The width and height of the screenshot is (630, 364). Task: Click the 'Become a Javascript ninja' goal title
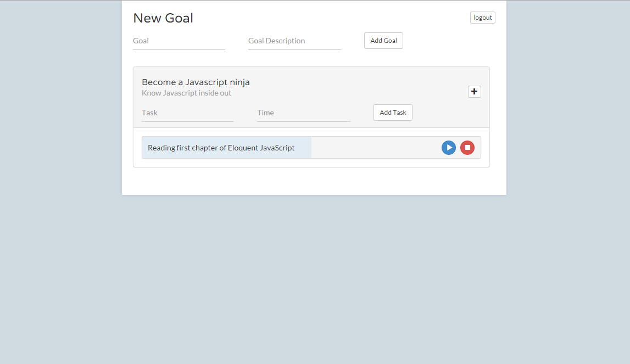(196, 82)
